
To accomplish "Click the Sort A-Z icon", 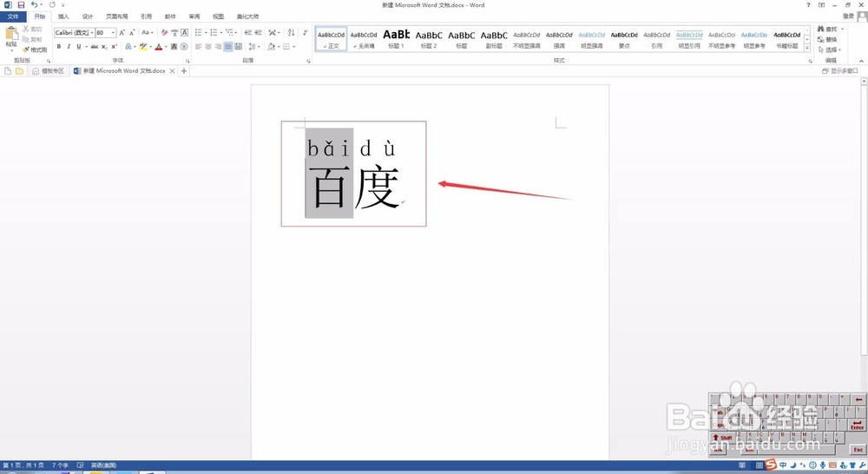I will [291, 33].
